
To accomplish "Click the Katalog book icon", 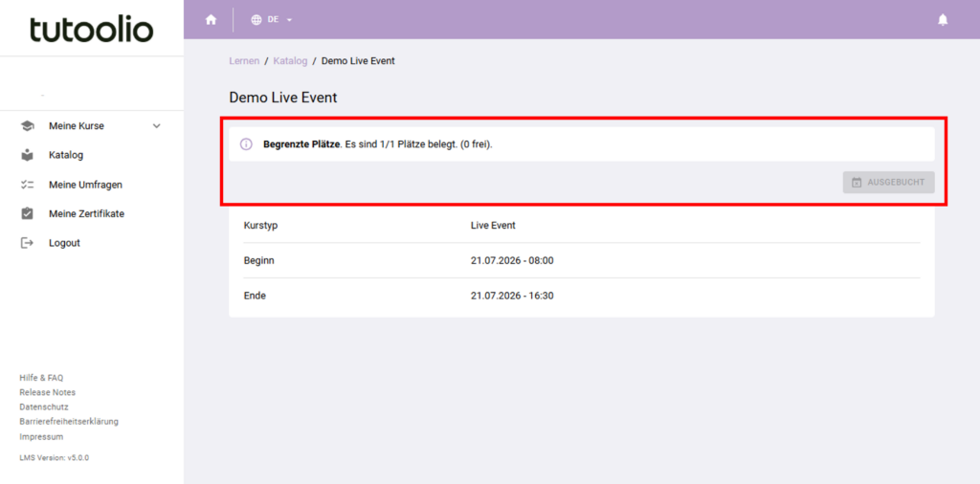I will [27, 155].
